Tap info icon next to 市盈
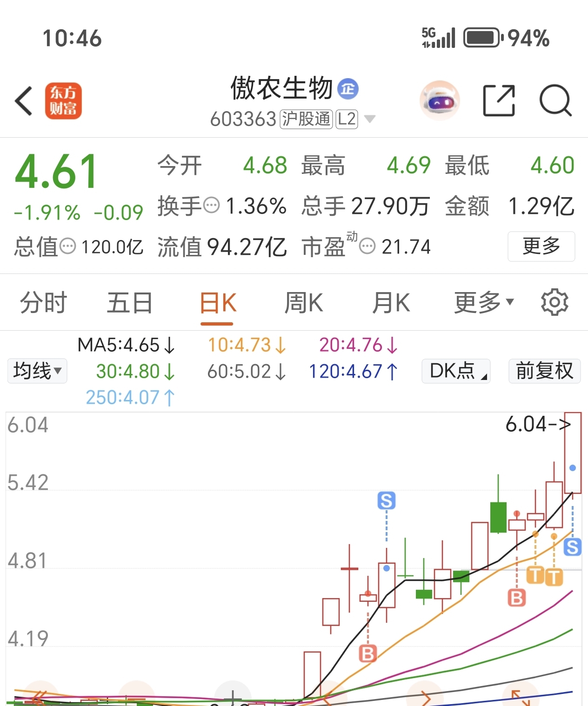 click(x=367, y=246)
